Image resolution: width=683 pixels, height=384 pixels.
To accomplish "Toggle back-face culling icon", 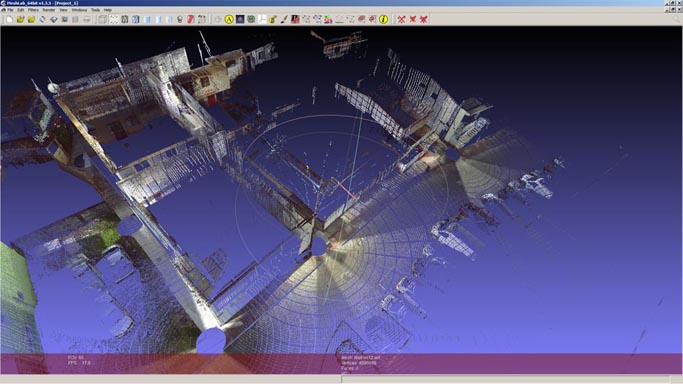I will (202, 19).
